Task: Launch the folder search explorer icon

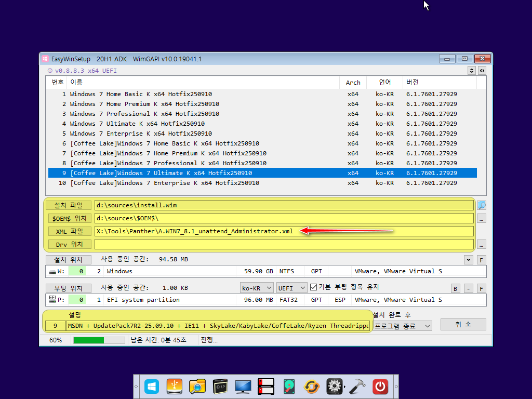Action: click(197, 387)
